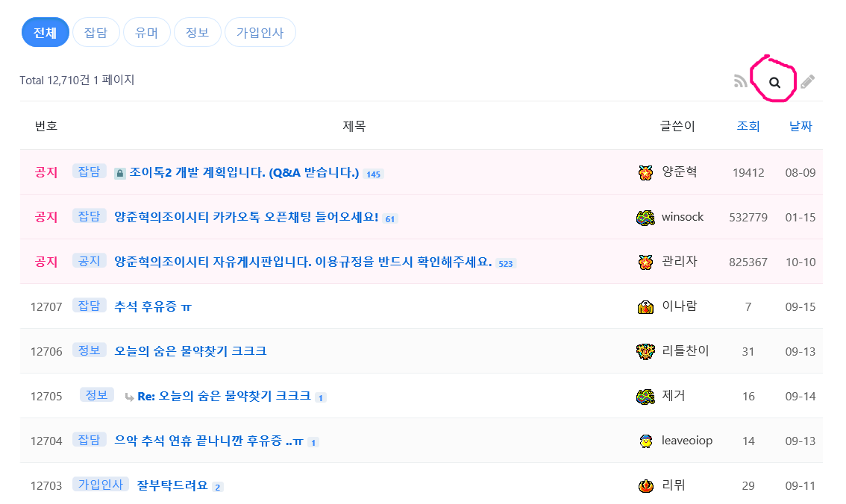Image resolution: width=846 pixels, height=504 pixels.
Task: Click the 145 comment count badge
Action: [373, 174]
